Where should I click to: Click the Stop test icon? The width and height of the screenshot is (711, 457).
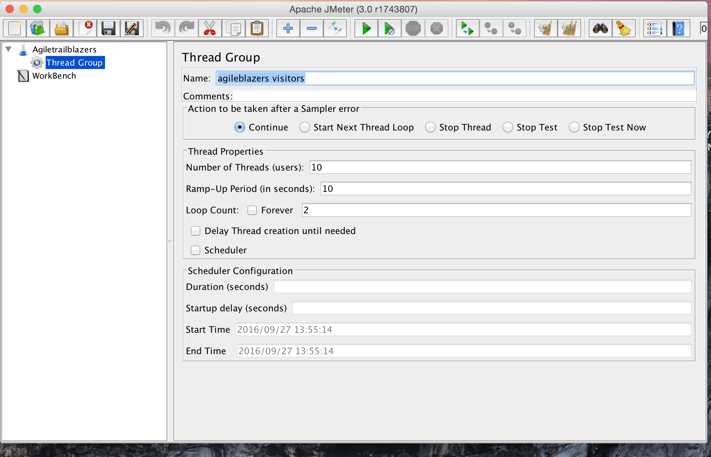(413, 28)
